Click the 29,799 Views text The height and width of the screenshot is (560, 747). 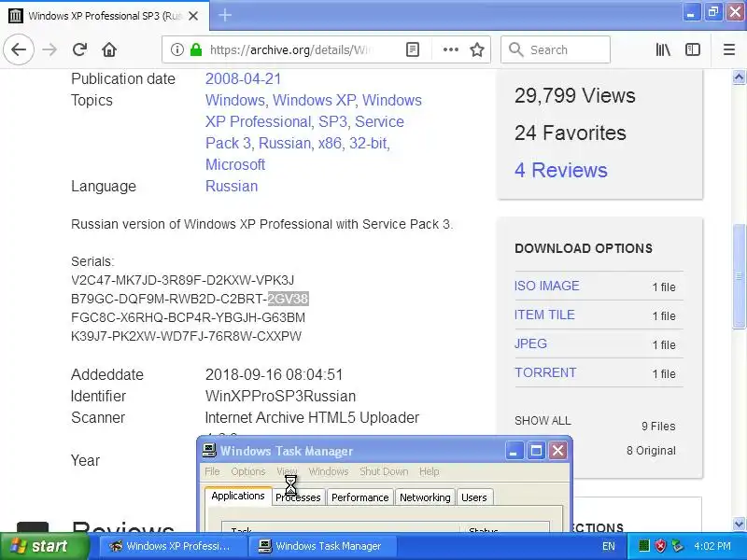(574, 96)
